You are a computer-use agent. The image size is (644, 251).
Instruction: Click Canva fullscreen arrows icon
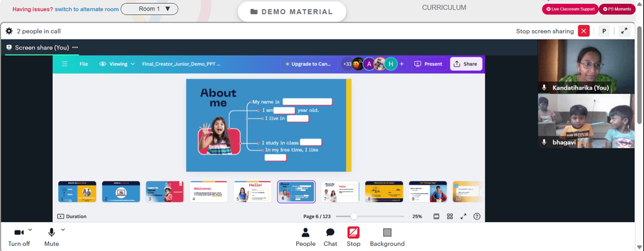tap(463, 216)
